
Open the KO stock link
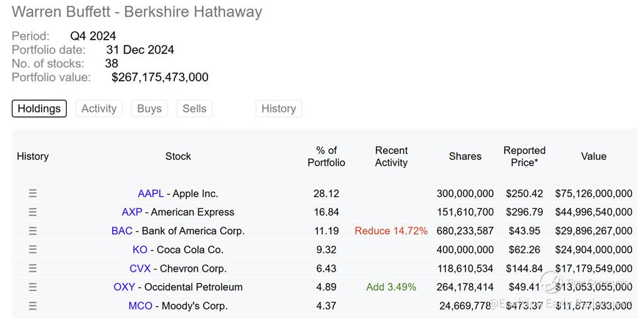[139, 249]
